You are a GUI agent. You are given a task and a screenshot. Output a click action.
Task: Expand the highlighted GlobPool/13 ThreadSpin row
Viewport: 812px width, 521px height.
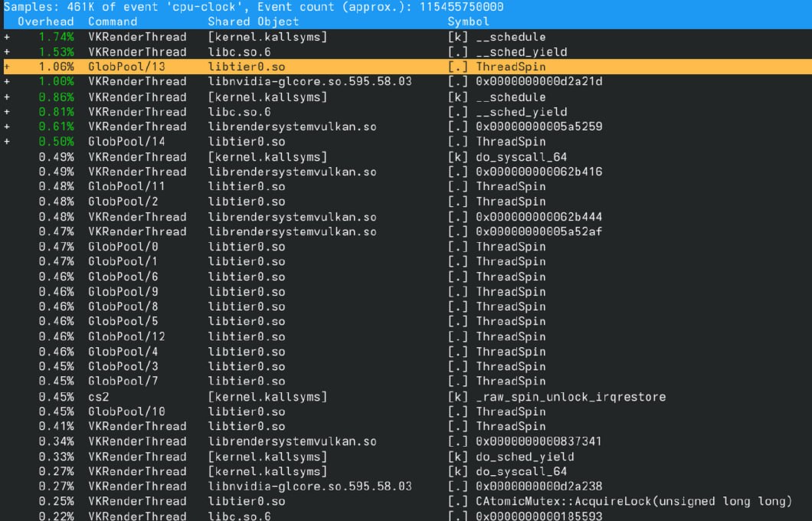[7, 67]
